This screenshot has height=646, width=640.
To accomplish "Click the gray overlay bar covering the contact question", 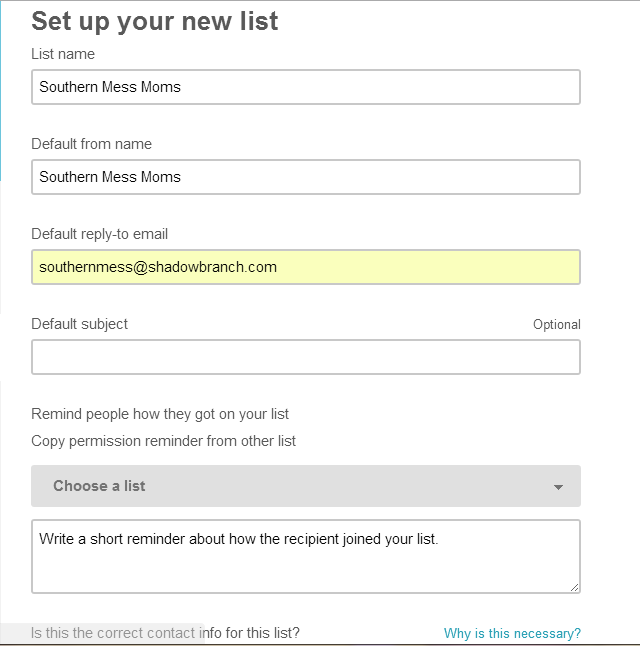I will [100, 633].
